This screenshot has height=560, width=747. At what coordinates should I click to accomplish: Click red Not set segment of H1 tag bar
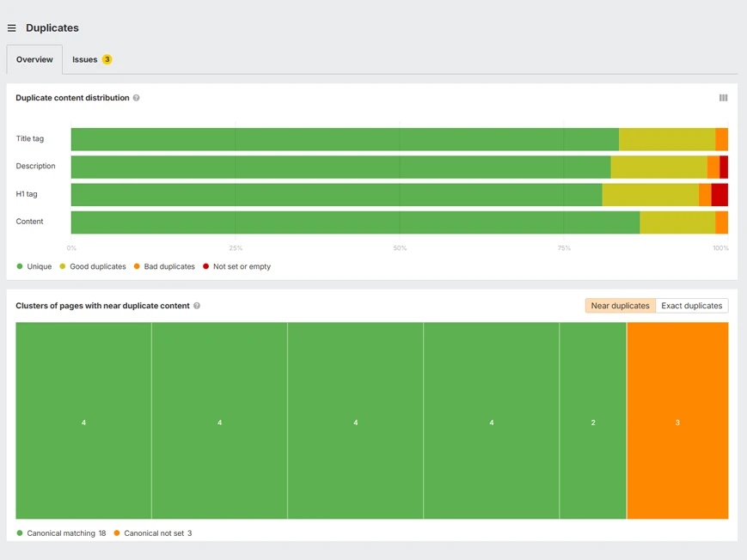pyautogui.click(x=719, y=194)
